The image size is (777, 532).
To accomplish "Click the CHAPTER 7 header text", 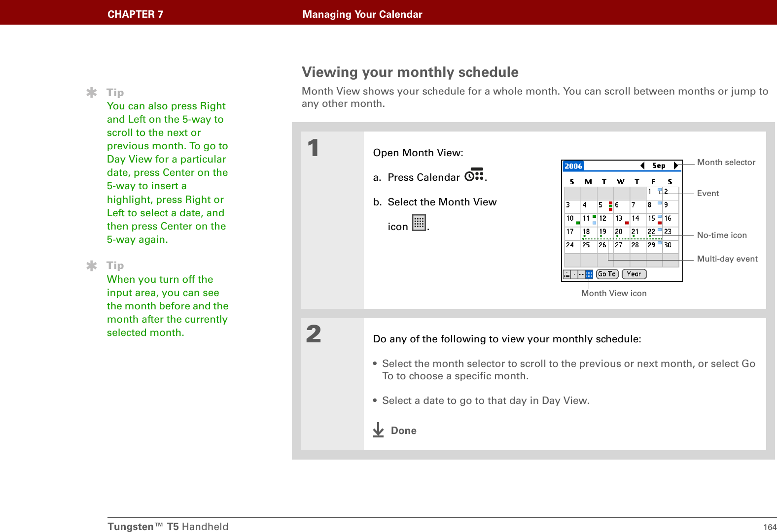I will tap(136, 14).
